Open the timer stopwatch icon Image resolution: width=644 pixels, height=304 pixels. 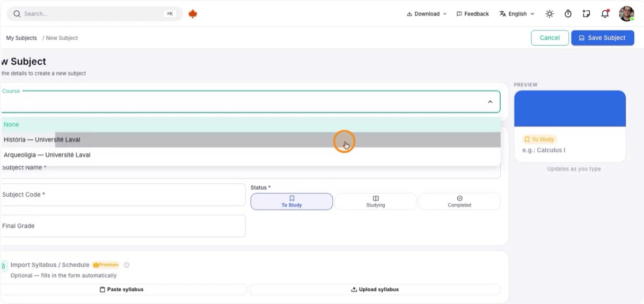(x=568, y=14)
